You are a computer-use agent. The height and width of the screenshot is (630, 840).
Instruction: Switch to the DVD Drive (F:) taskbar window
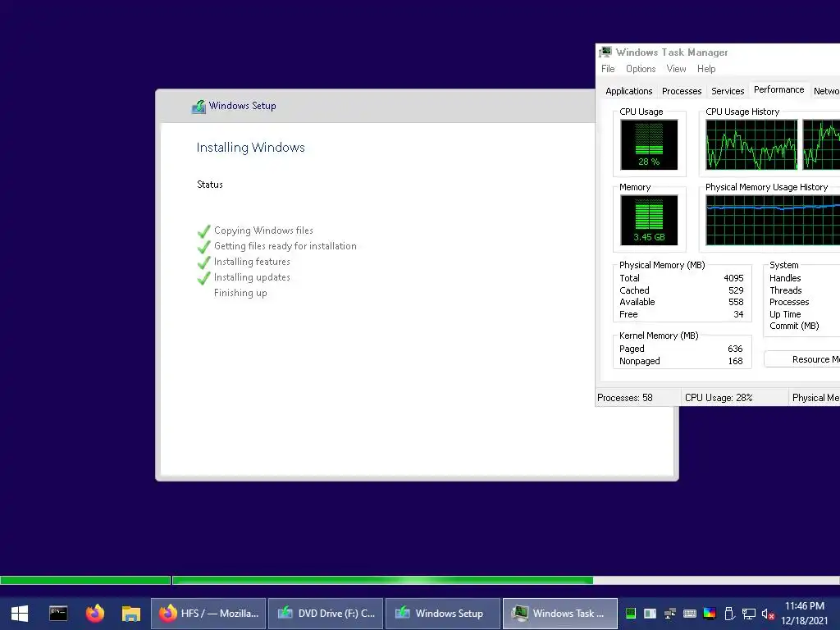click(x=326, y=614)
